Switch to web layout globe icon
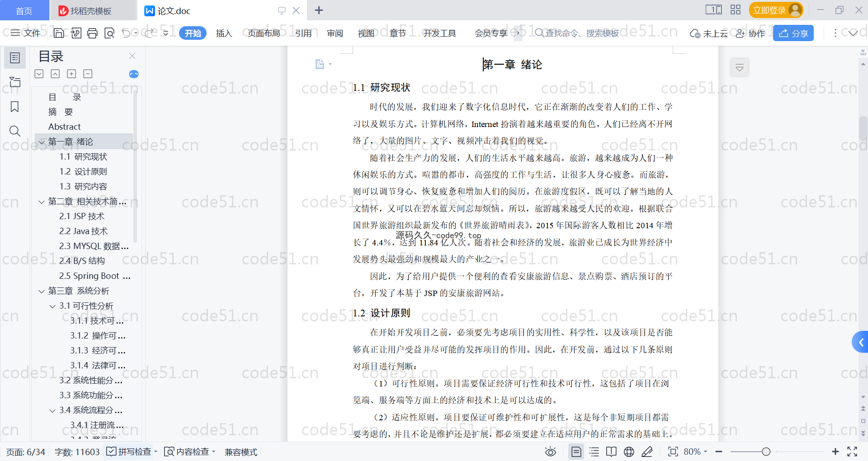This screenshot has height=461, width=868. tap(629, 452)
